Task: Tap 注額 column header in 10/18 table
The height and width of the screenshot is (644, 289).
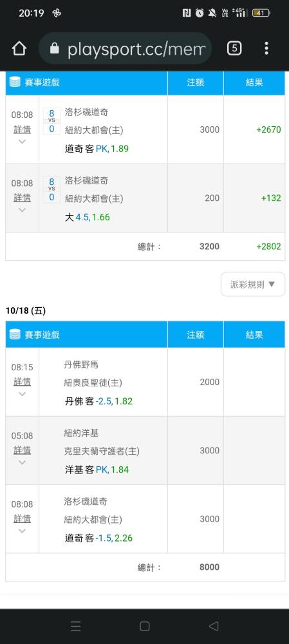Action: coord(196,334)
